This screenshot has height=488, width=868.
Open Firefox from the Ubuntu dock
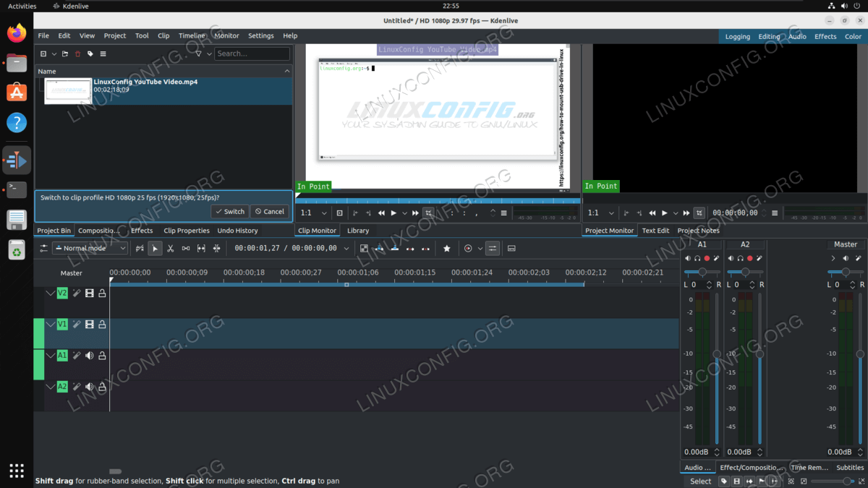pyautogui.click(x=17, y=33)
